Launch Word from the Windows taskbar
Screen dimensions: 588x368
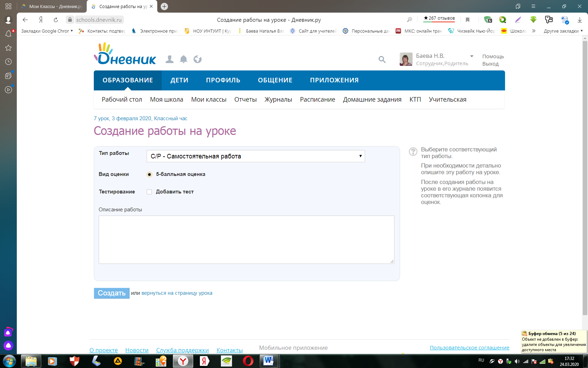coord(268,361)
